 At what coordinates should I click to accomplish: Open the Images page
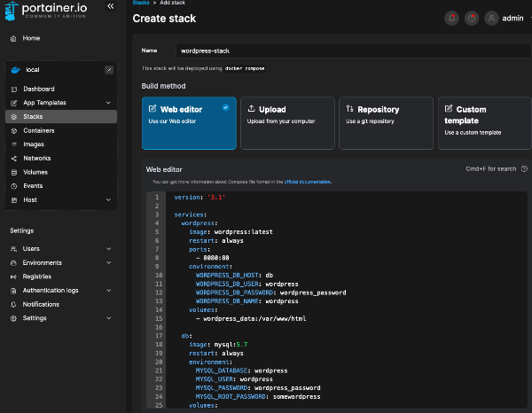click(x=34, y=144)
